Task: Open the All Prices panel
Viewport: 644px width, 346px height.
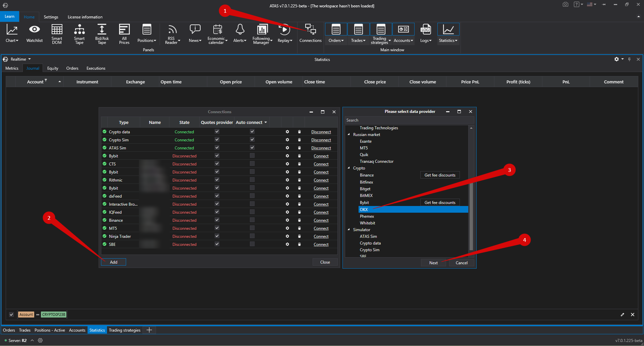Action: point(124,33)
